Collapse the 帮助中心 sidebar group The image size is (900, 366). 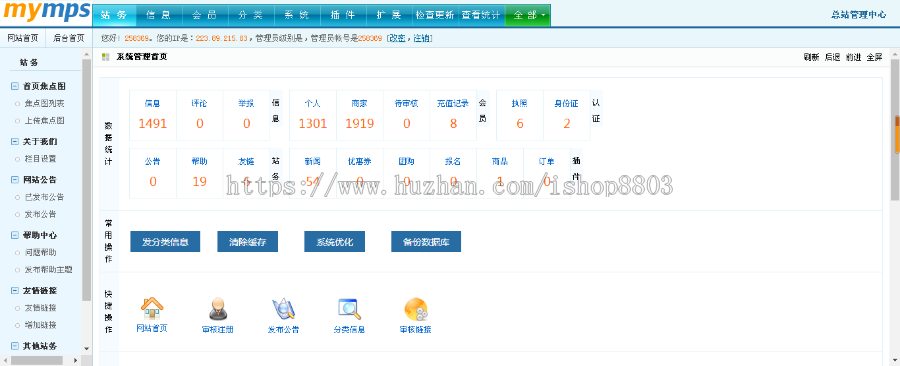click(x=15, y=235)
